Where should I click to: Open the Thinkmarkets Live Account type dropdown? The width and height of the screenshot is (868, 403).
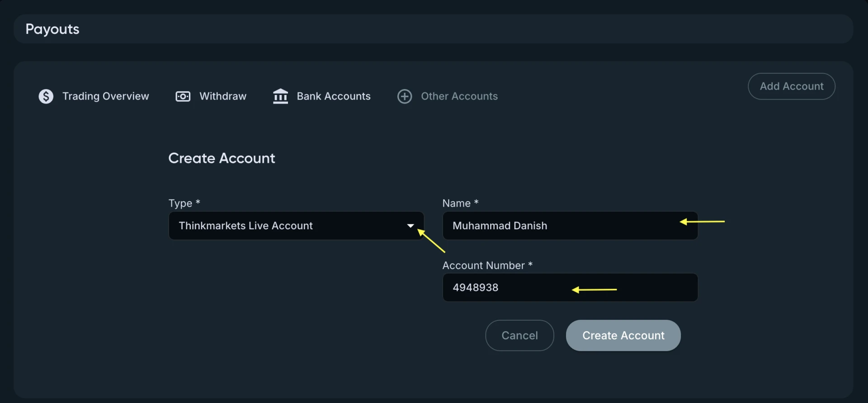[x=289, y=226]
